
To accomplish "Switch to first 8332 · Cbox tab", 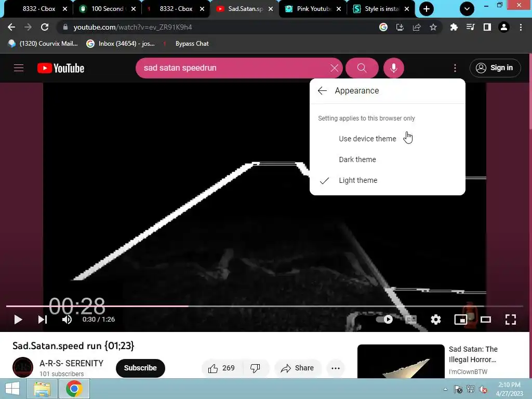I will click(38, 9).
